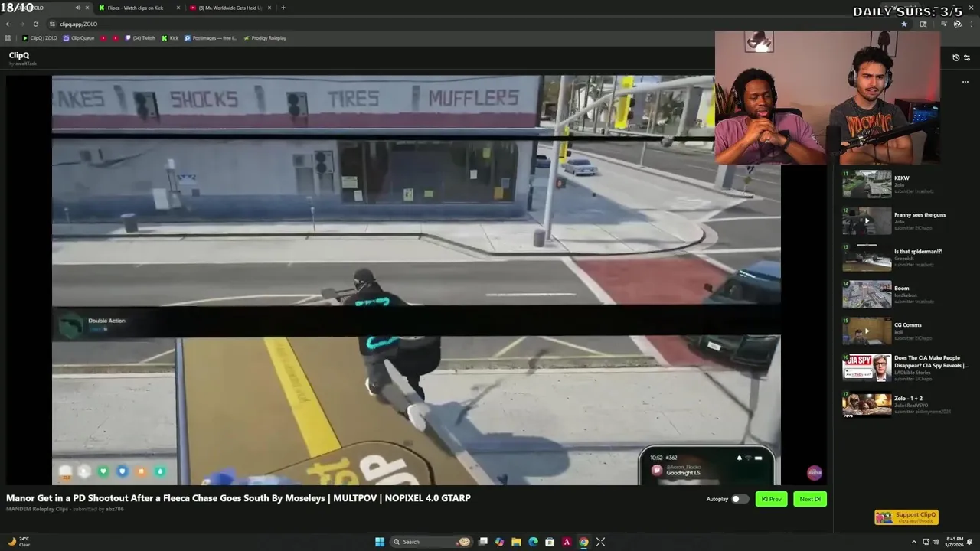The image size is (980, 551).
Task: Open the ClipQ settings sliders icon
Action: (x=967, y=57)
